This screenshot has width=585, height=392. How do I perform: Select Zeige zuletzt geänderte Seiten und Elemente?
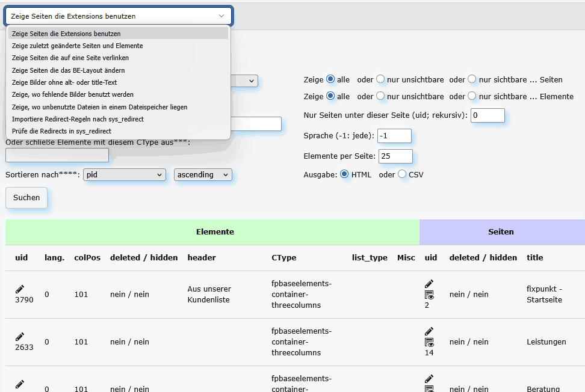(118, 46)
